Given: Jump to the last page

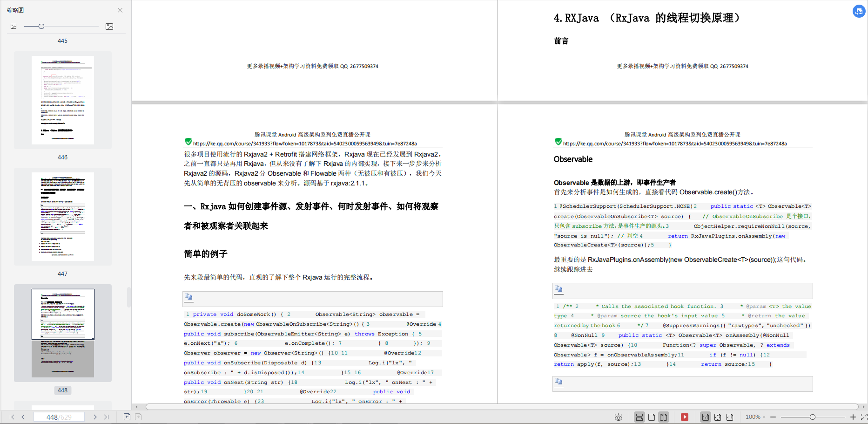Looking at the screenshot, I should point(106,417).
